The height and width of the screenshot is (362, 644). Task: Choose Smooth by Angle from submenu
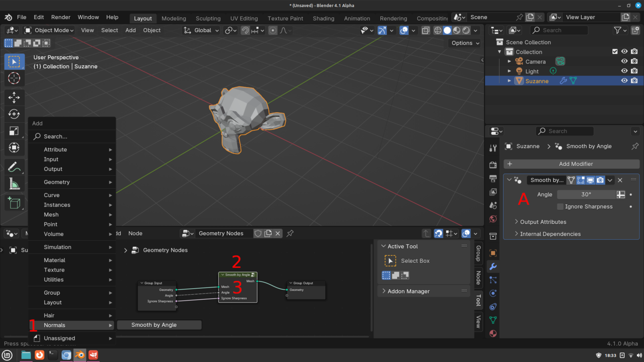tap(159, 325)
